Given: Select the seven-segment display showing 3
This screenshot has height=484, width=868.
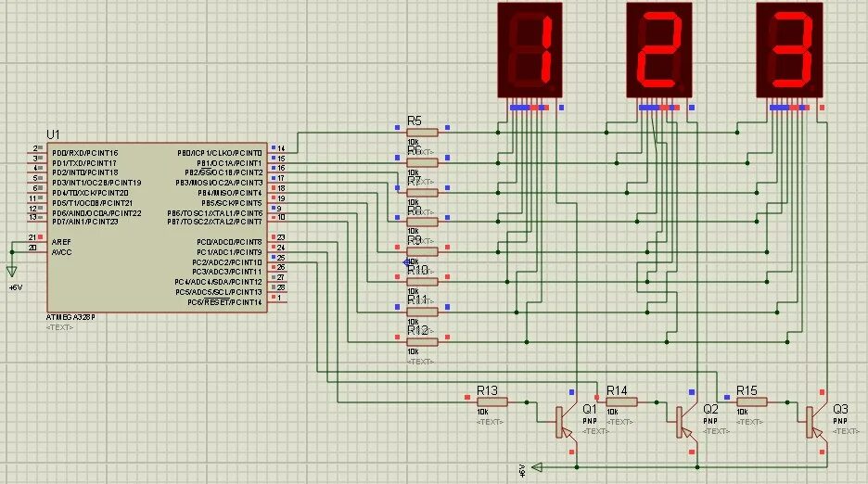Looking at the screenshot, I should tap(789, 50).
